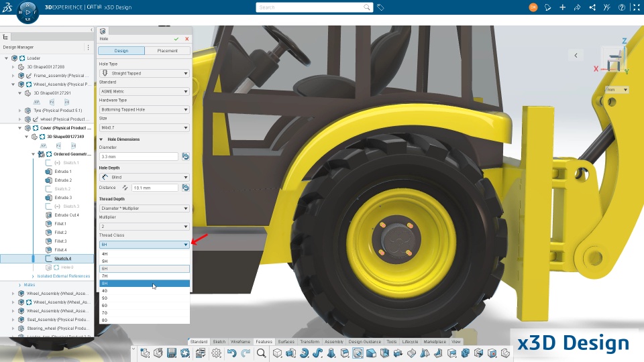Expand Isolated External References node

pyautogui.click(x=33, y=276)
